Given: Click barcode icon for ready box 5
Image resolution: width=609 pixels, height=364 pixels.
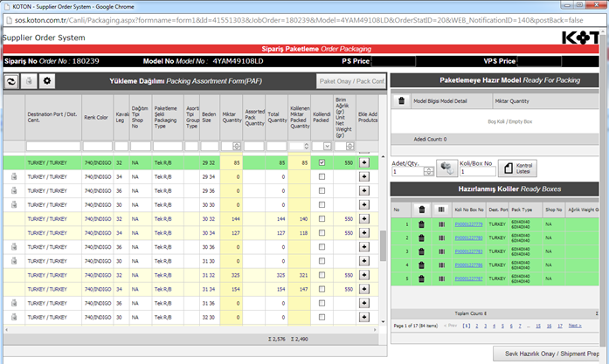Looking at the screenshot, I should [x=441, y=278].
